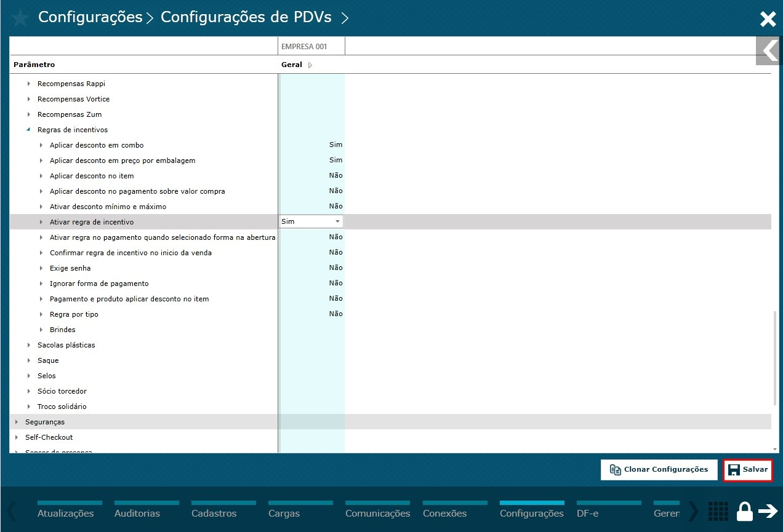783x532 pixels.
Task: Click the Salvar floppy disk button
Action: [x=747, y=470]
